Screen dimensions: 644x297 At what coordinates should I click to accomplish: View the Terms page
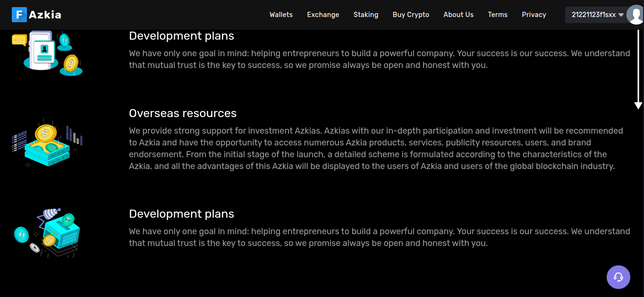498,15
